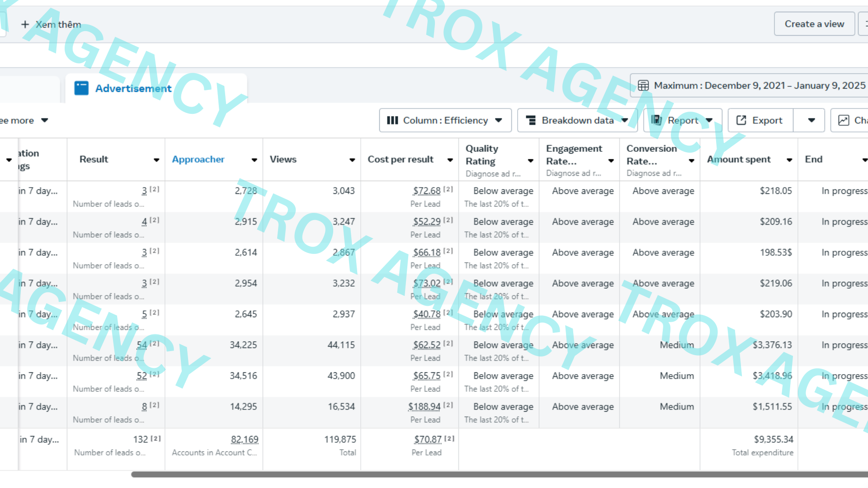
Task: Click the Views column header text
Action: pos(283,159)
